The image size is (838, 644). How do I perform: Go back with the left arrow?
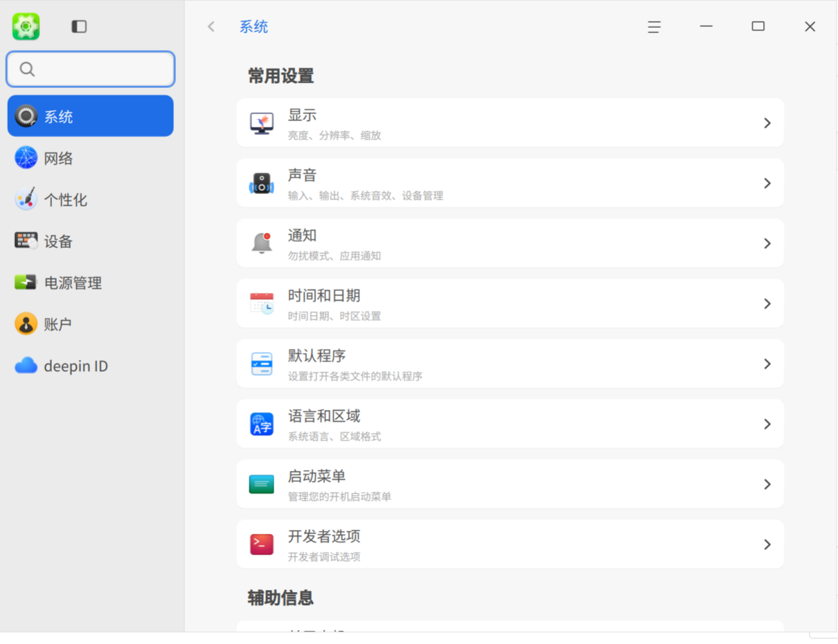(211, 26)
